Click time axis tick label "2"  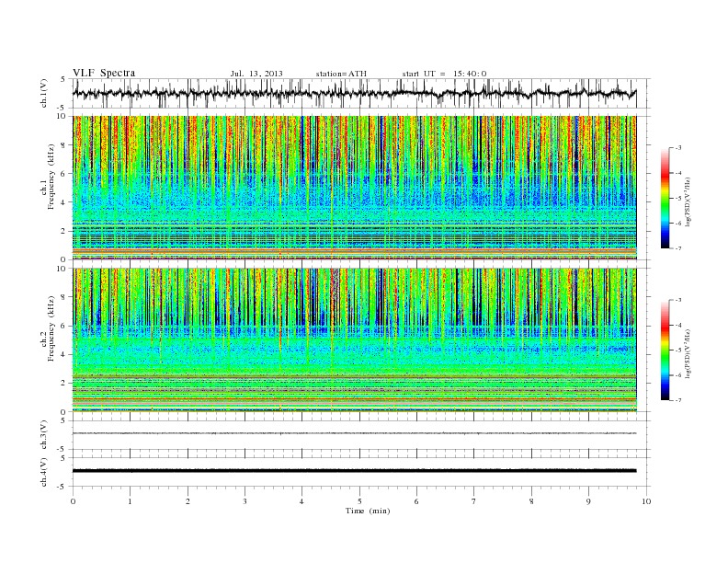188,501
